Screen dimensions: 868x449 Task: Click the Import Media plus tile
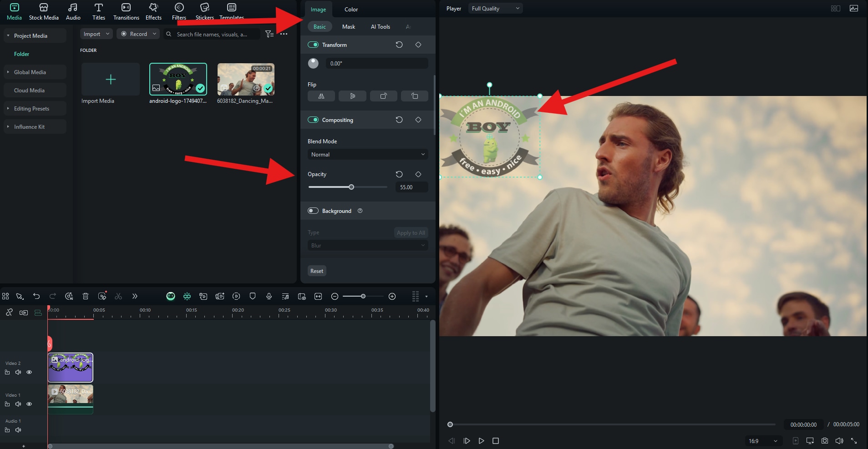pos(111,80)
